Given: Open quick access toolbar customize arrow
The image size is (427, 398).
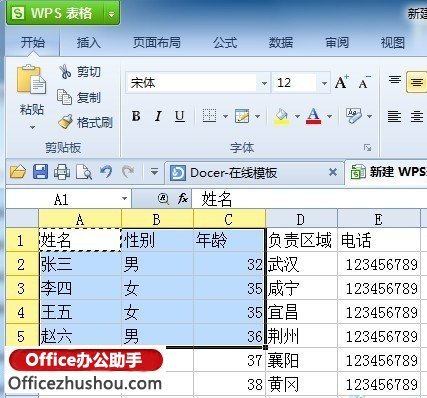Looking at the screenshot, I should pyautogui.click(x=154, y=172).
